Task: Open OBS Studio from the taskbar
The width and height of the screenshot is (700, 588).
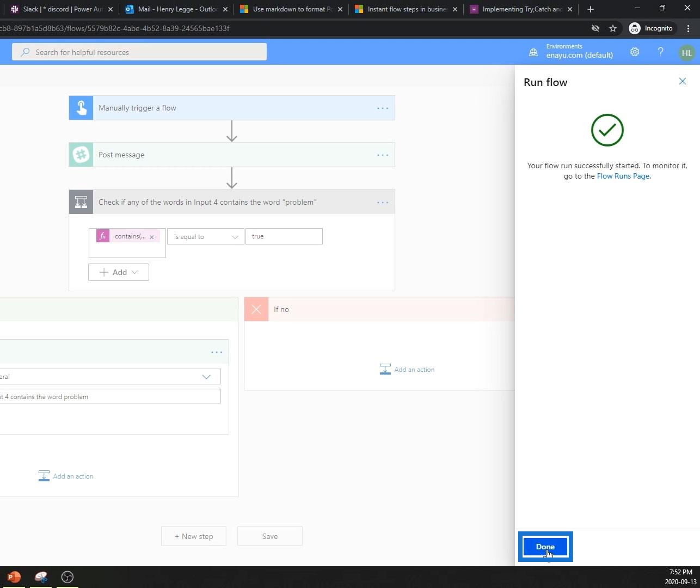Action: pos(67,577)
